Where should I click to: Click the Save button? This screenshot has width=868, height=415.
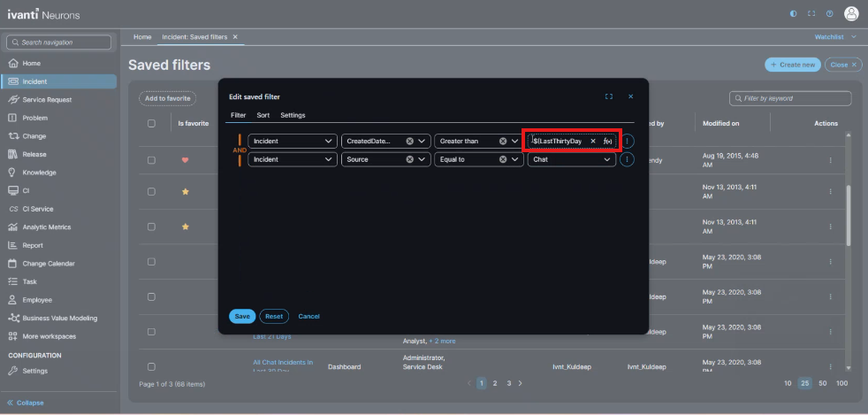coord(242,316)
